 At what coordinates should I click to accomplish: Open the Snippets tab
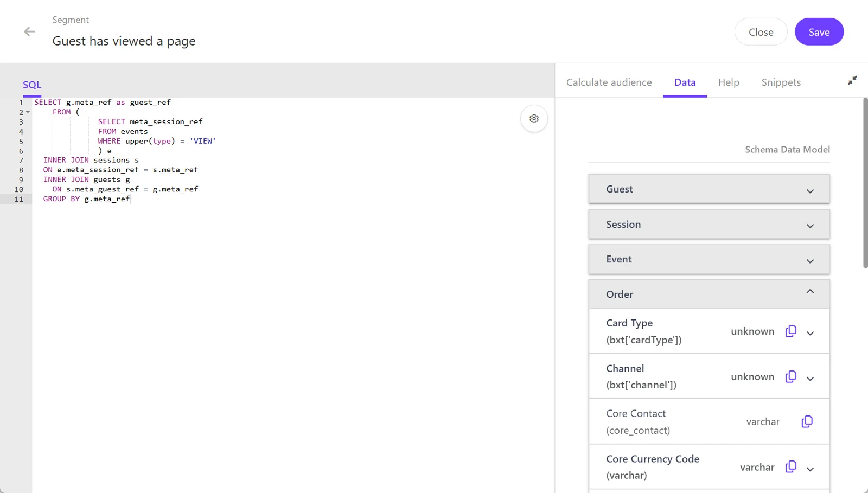pos(781,82)
